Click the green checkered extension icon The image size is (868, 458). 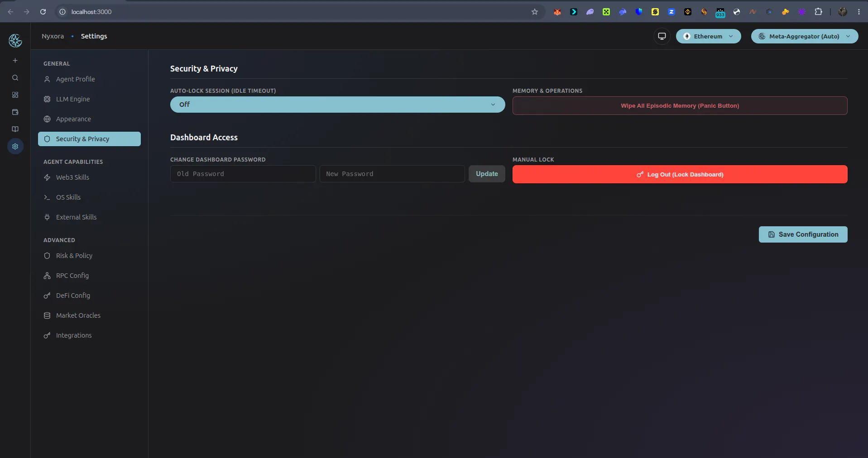[x=606, y=12]
